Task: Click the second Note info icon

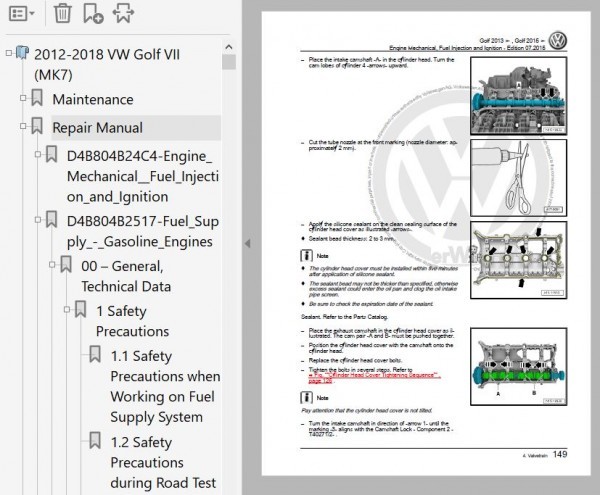Action: click(306, 398)
